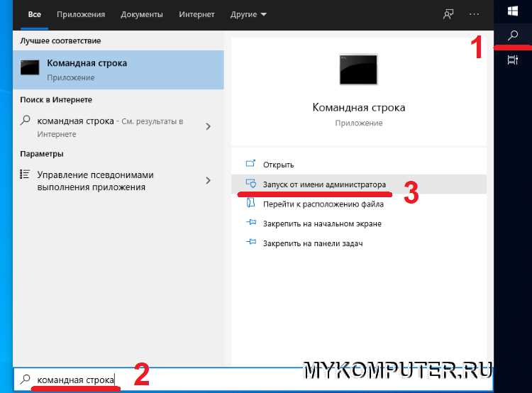The width and height of the screenshot is (532, 393).
Task: Click the Параметры heading
Action: (42, 154)
